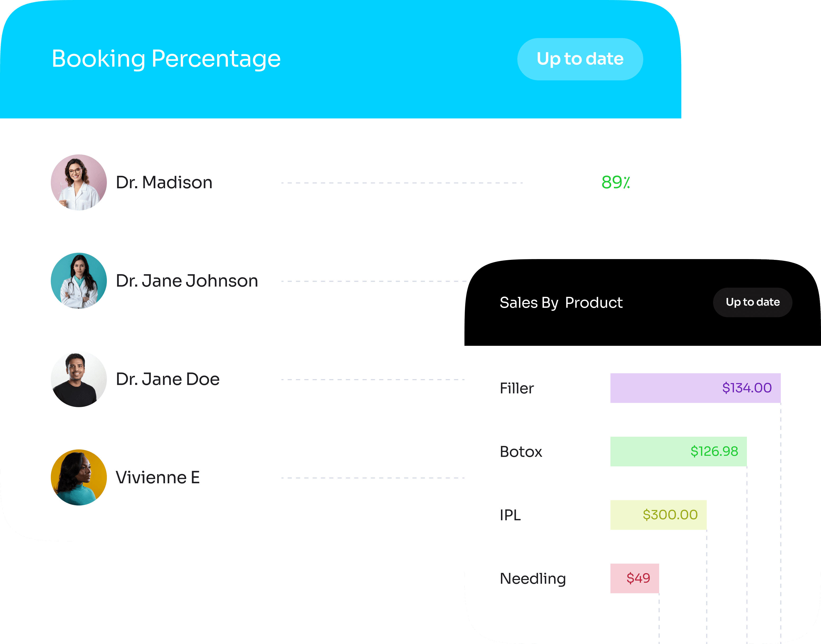The image size is (821, 644).
Task: Click Dr. Madison's profile photo
Action: click(x=79, y=182)
